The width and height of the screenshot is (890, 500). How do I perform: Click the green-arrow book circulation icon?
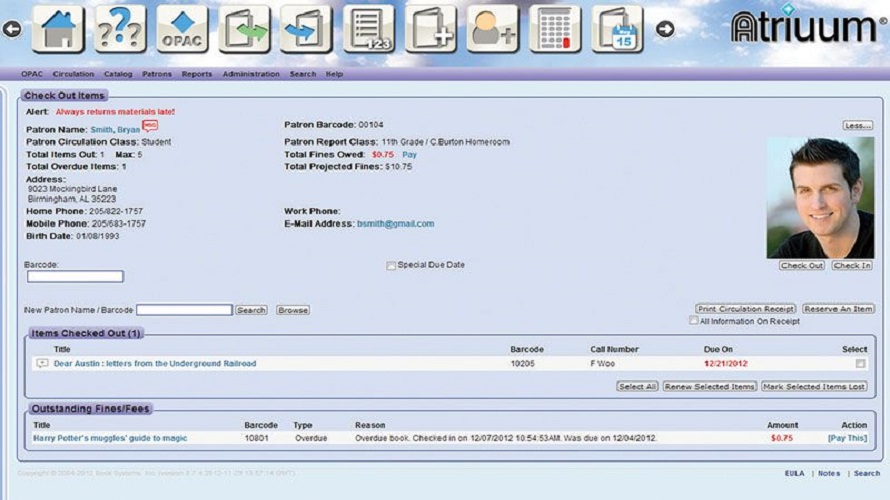[245, 29]
